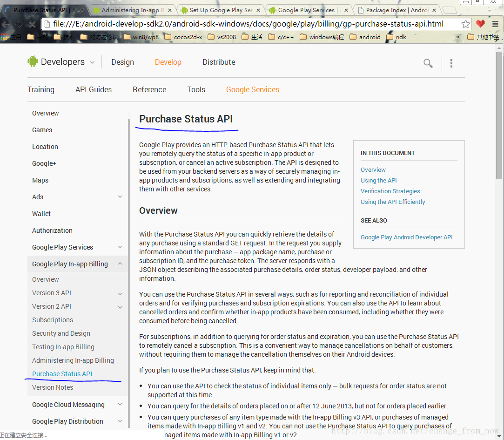Open the android bookmark folder

(365, 37)
